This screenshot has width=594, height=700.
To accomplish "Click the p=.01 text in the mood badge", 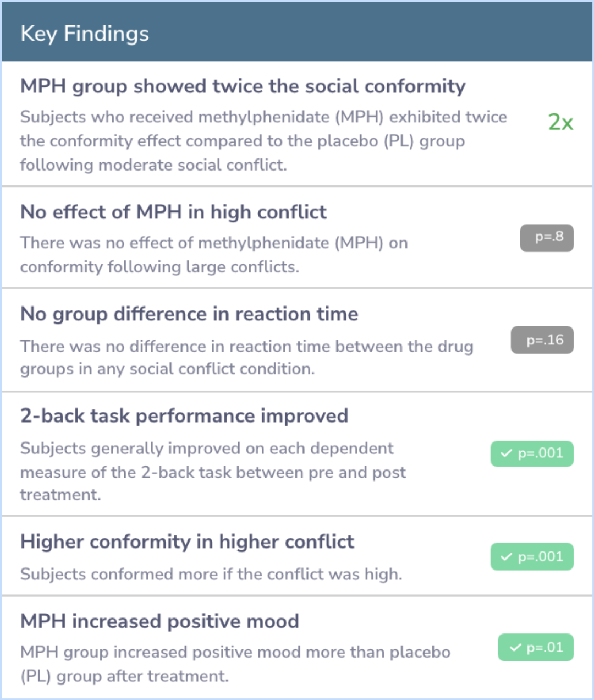I will coord(544,648).
